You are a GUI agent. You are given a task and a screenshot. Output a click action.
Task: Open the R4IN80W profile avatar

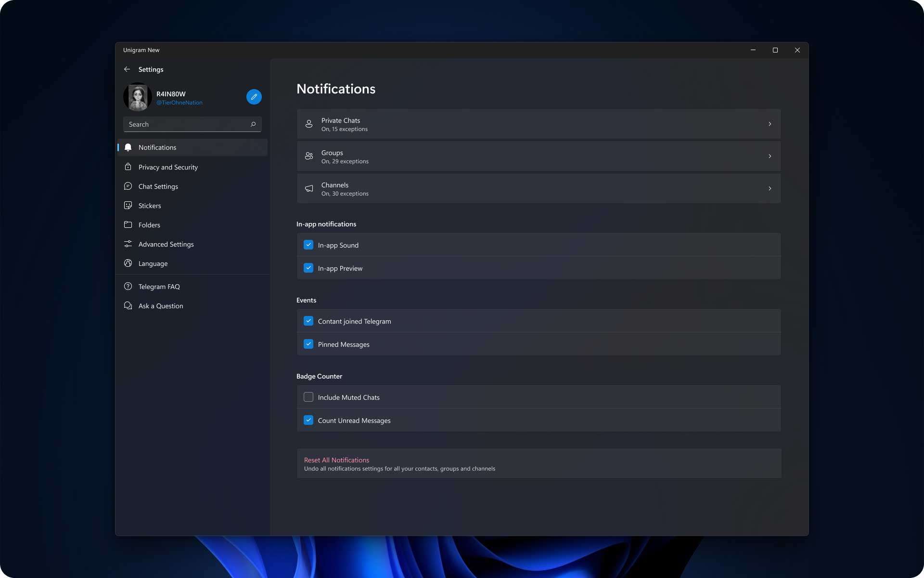point(138,97)
